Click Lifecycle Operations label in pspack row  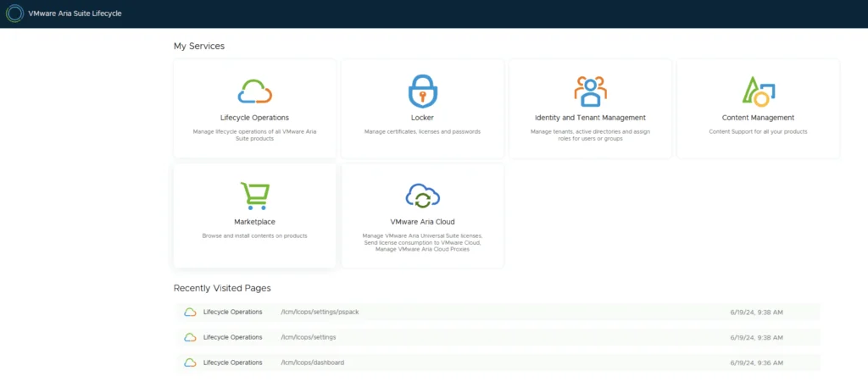pyautogui.click(x=232, y=312)
